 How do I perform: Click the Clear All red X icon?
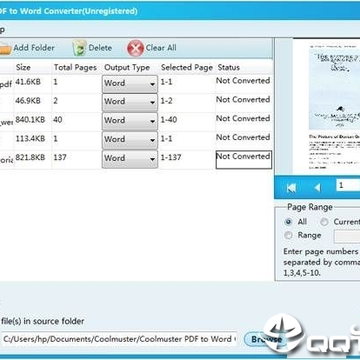[x=135, y=48]
